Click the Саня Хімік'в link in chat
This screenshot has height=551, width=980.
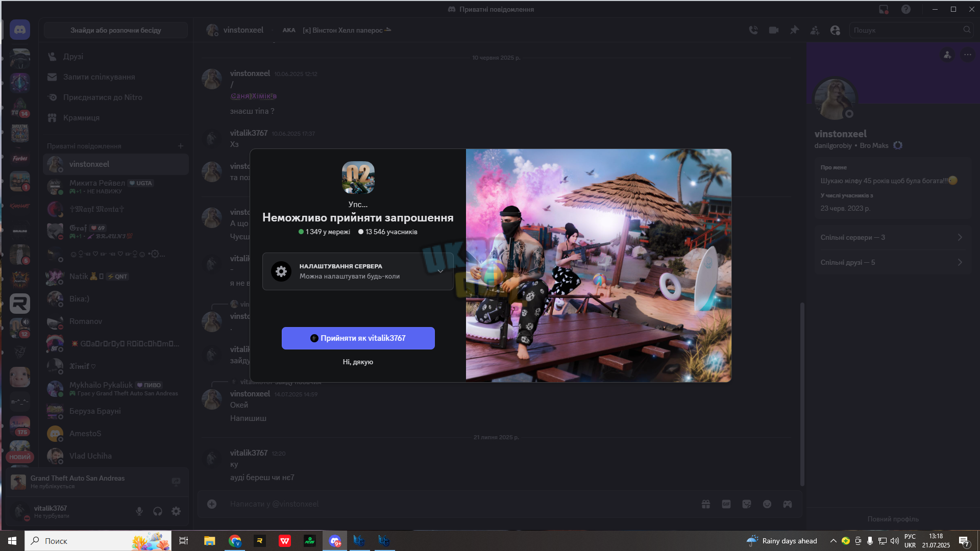click(x=254, y=96)
